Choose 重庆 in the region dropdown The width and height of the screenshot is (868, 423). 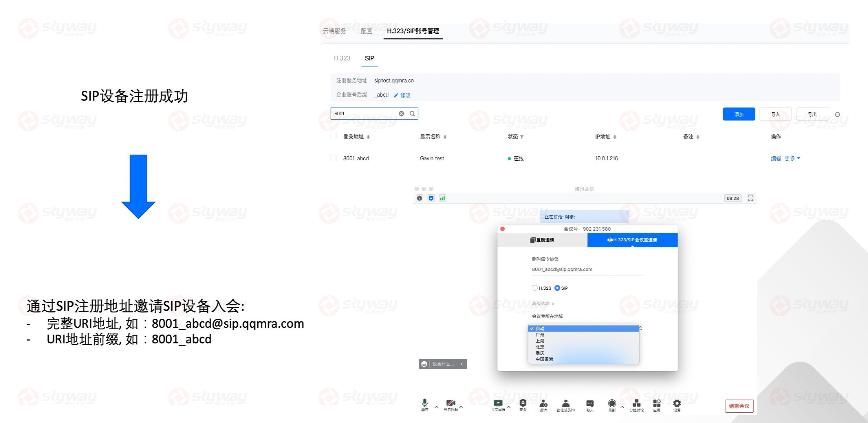(584, 353)
